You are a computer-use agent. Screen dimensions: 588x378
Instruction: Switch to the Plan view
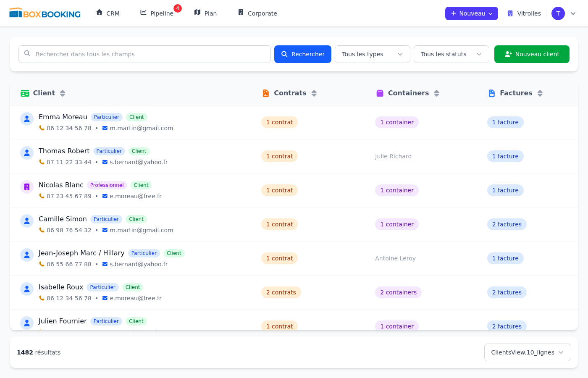[x=205, y=13]
